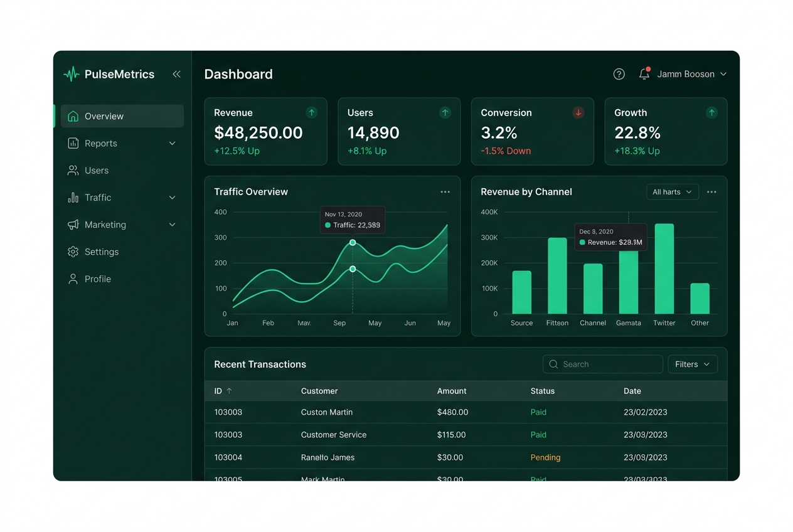Screen dimensions: 793x532
Task: Open the All harts dropdown
Action: click(x=673, y=192)
